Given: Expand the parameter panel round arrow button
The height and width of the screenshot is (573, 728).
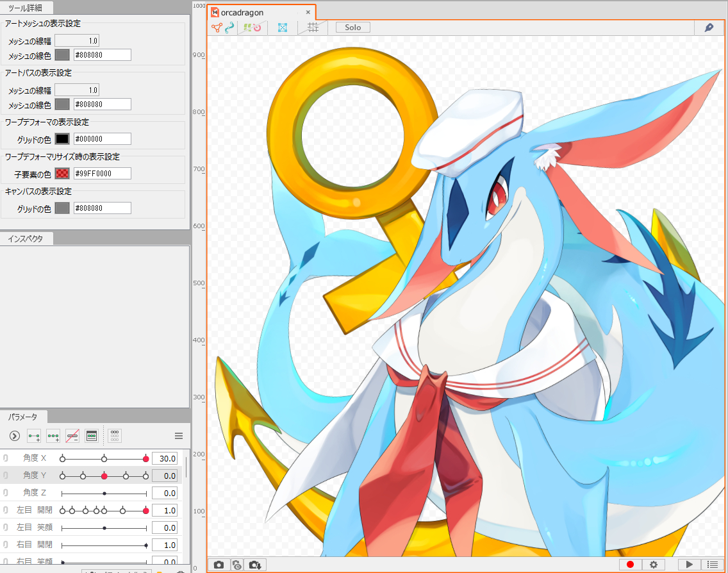Looking at the screenshot, I should (14, 436).
